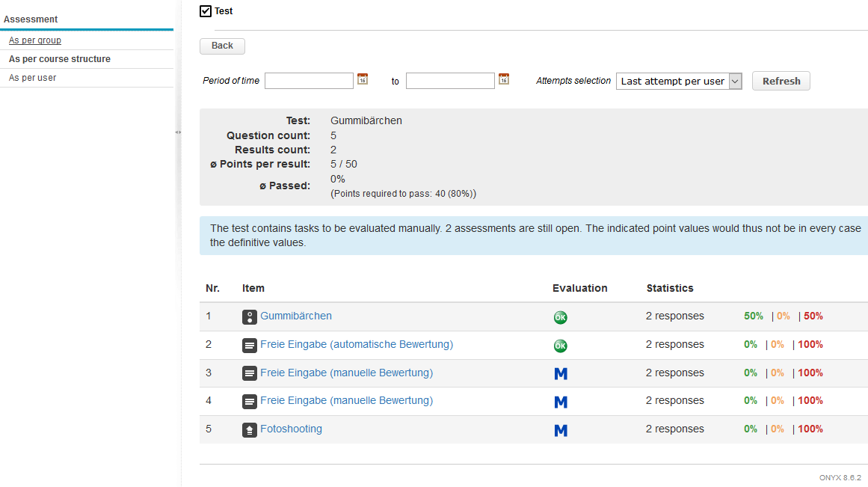Viewport: 868px width, 487px height.
Task: Click the Period of time start field
Action: pyautogui.click(x=309, y=81)
